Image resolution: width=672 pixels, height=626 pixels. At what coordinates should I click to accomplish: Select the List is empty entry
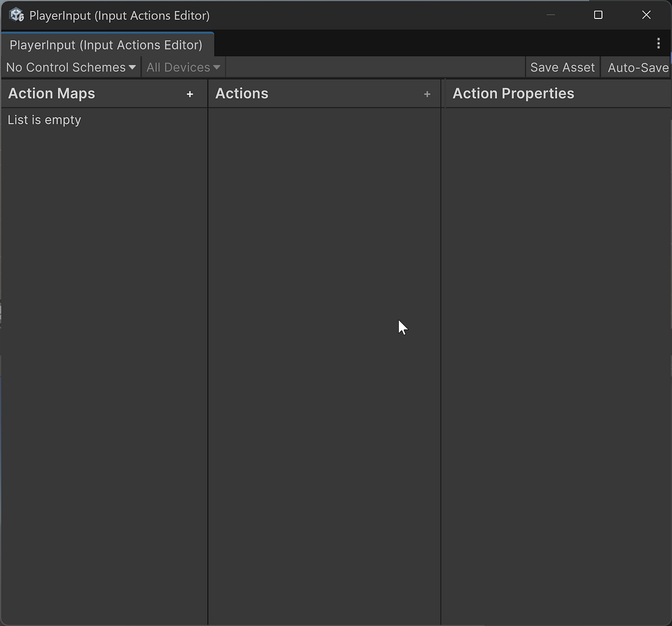pos(44,119)
